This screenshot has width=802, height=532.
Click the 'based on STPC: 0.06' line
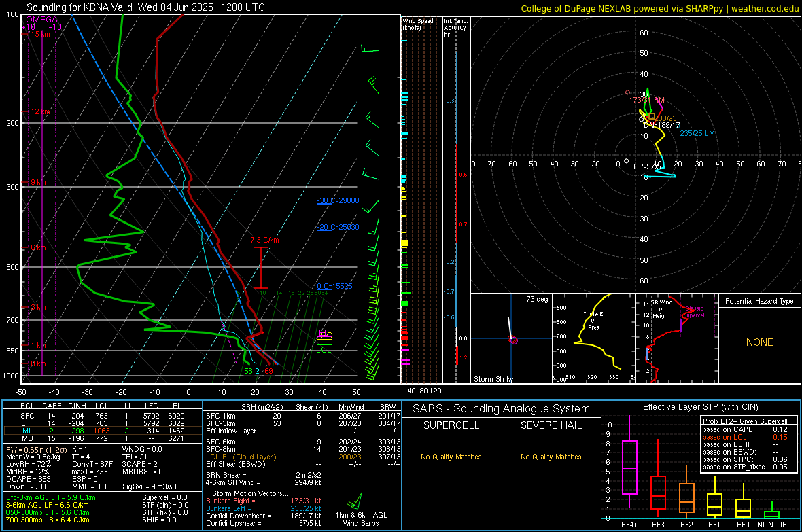[745, 459]
